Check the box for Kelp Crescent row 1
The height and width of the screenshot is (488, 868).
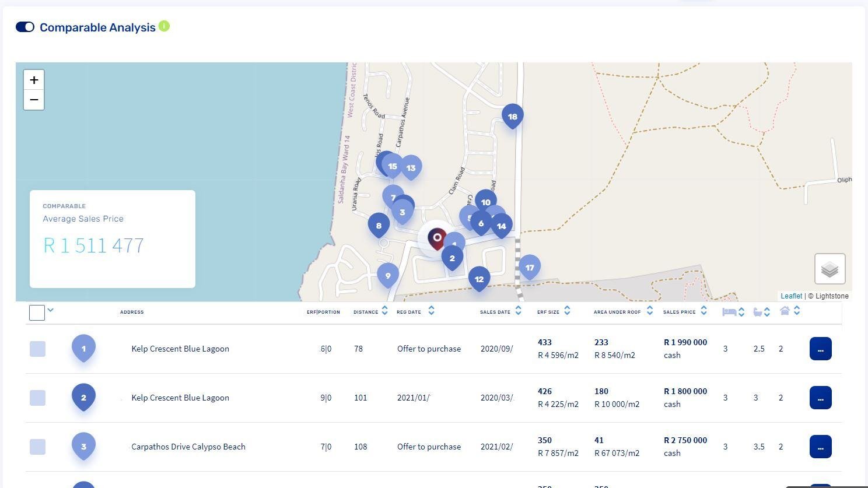pos(37,349)
